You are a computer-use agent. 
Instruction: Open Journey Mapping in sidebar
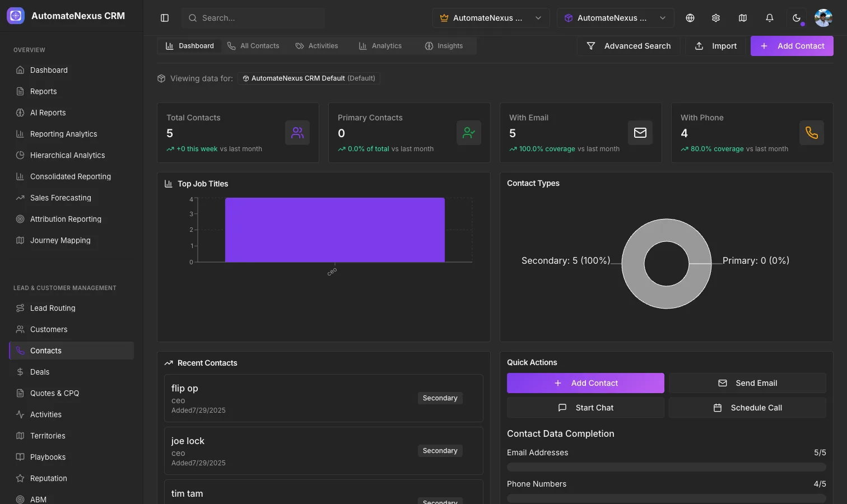(72, 240)
